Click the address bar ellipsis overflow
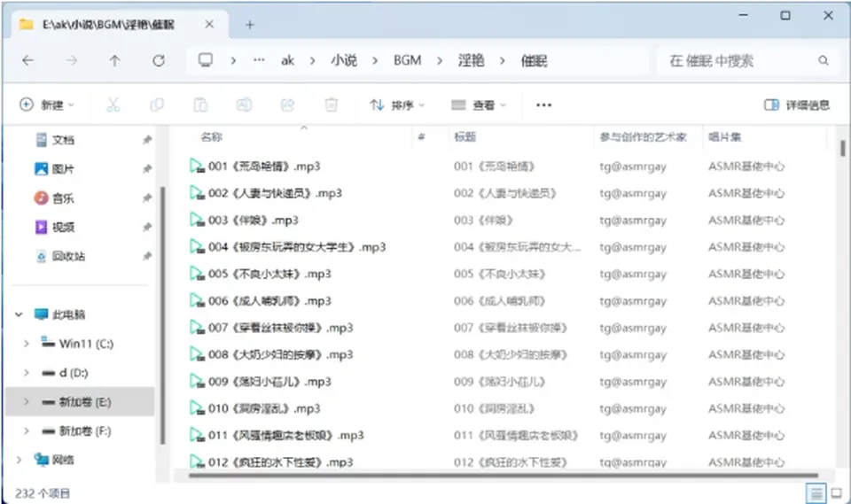The image size is (851, 504). (259, 60)
